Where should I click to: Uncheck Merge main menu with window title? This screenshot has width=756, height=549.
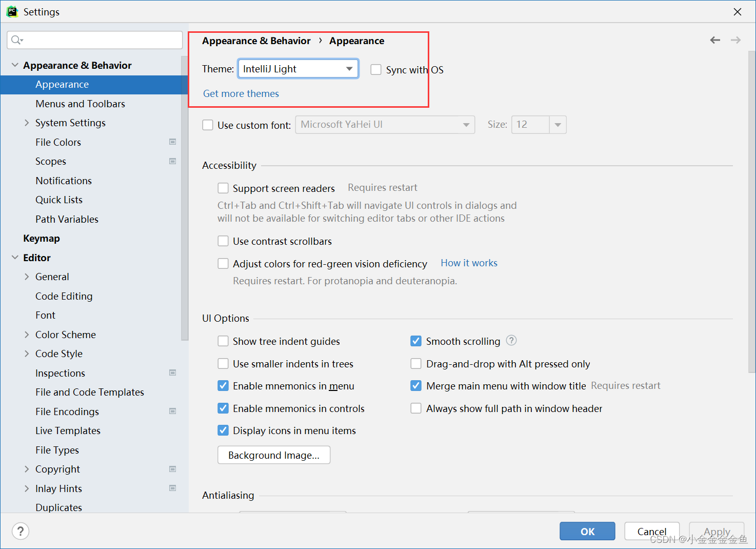[x=416, y=385]
